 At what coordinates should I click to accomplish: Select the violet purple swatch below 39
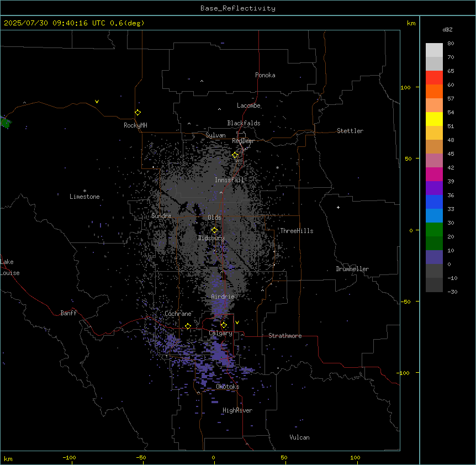pos(434,188)
